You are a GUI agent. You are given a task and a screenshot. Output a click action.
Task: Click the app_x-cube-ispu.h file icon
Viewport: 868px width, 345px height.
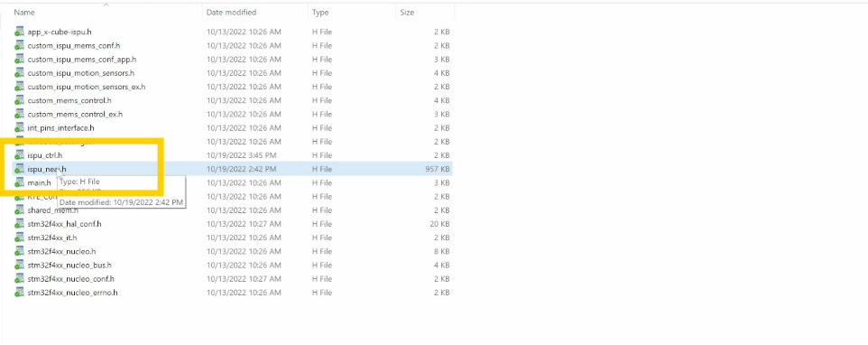[x=19, y=32]
